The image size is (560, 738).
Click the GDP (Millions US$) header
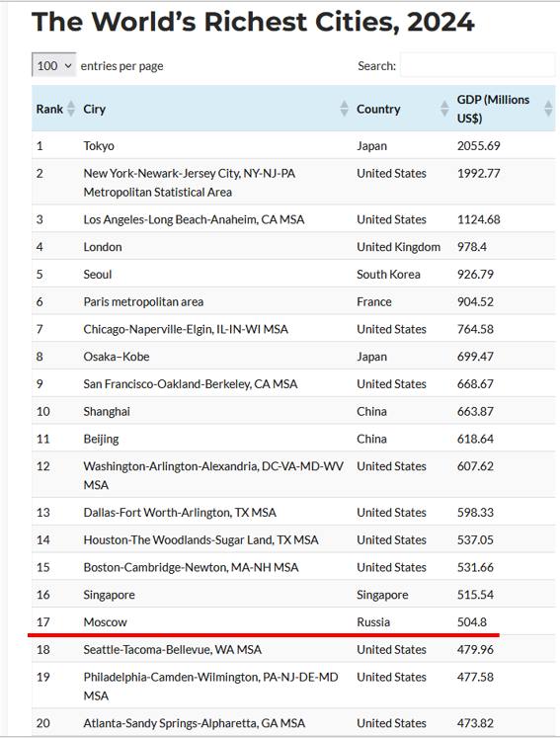coord(493,109)
